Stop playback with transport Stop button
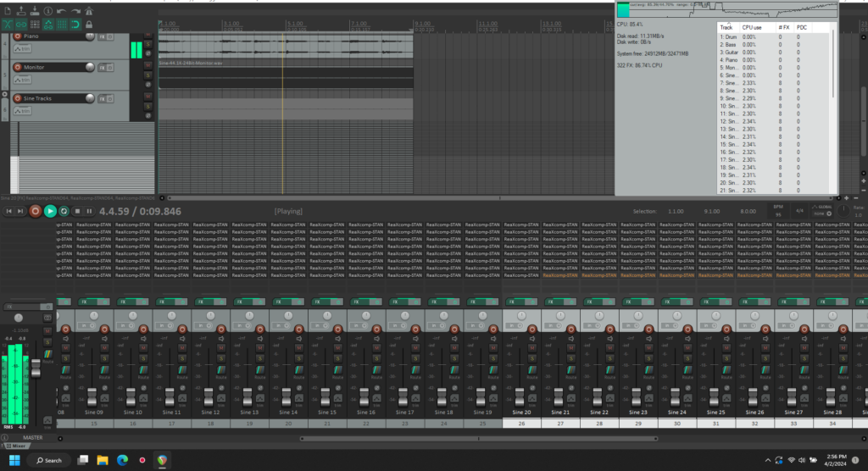The height and width of the screenshot is (471, 868). click(77, 211)
